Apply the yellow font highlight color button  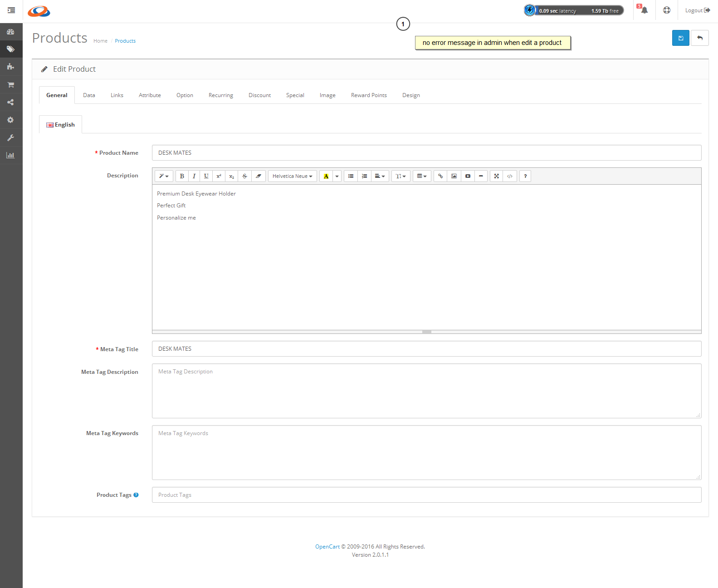pos(326,176)
